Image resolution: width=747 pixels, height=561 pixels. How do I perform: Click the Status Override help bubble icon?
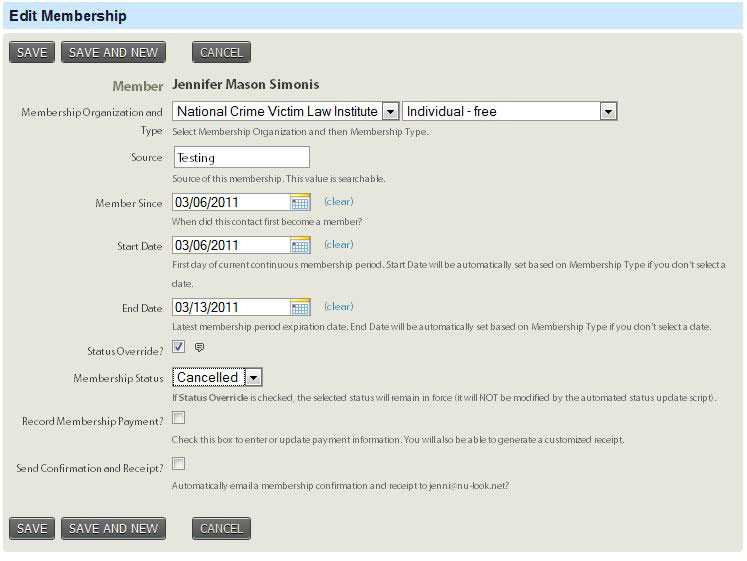(200, 348)
